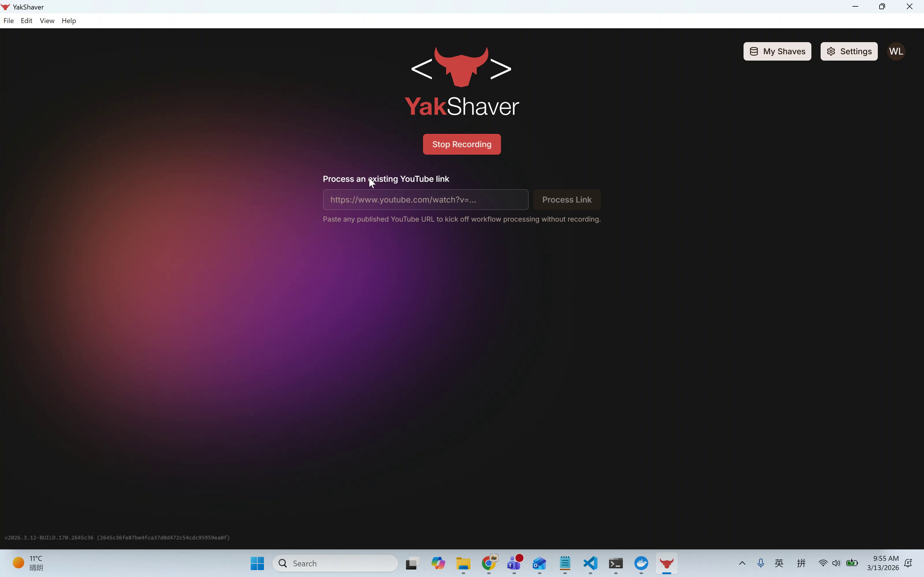Open the View menu
This screenshot has width=924, height=577.
point(47,20)
